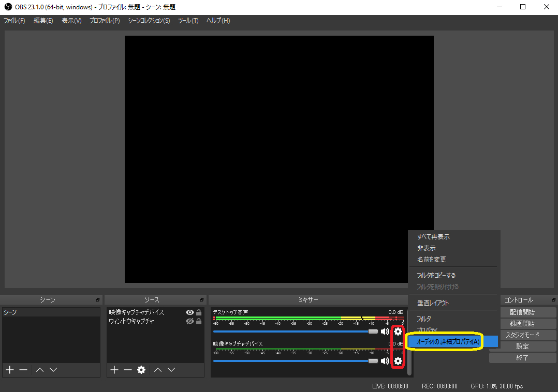Remove the selected scene with minus button
558x392 pixels.
point(23,370)
